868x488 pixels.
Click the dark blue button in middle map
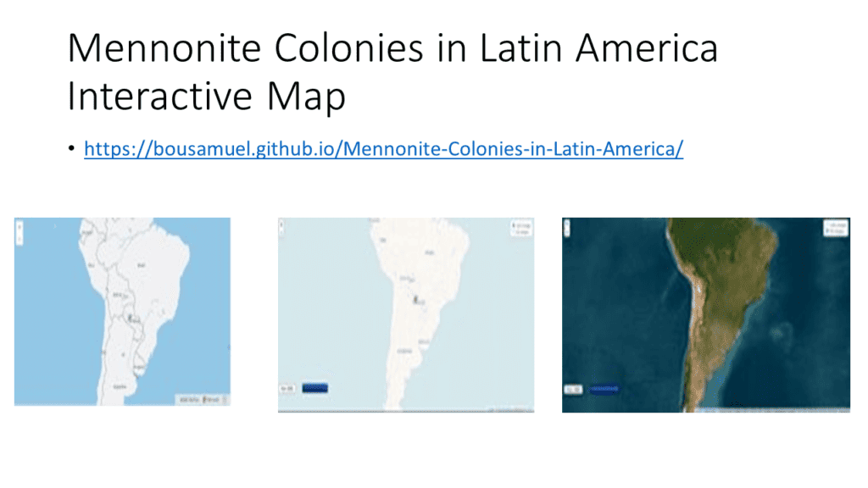tap(314, 388)
